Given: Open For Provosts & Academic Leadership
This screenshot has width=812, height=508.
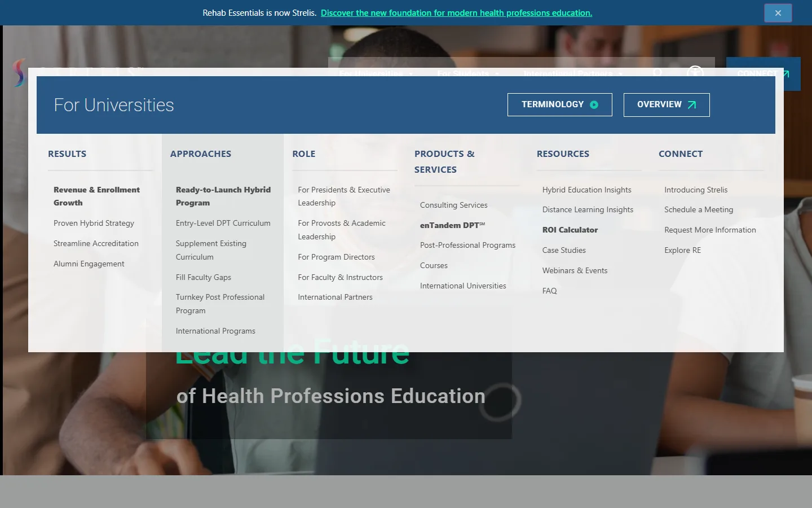Looking at the screenshot, I should click(x=342, y=230).
